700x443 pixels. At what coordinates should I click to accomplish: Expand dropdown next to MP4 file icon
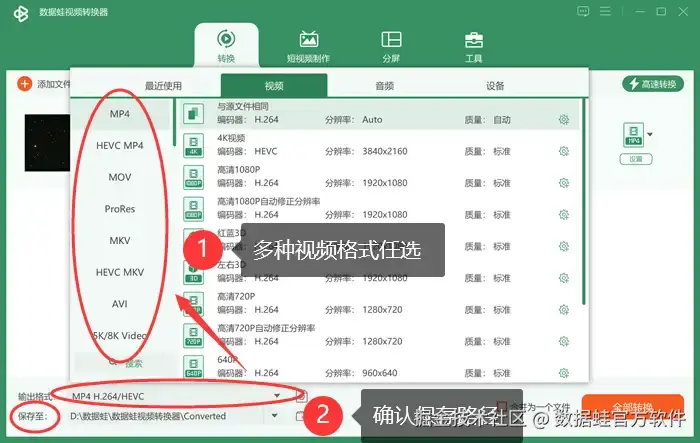650,134
